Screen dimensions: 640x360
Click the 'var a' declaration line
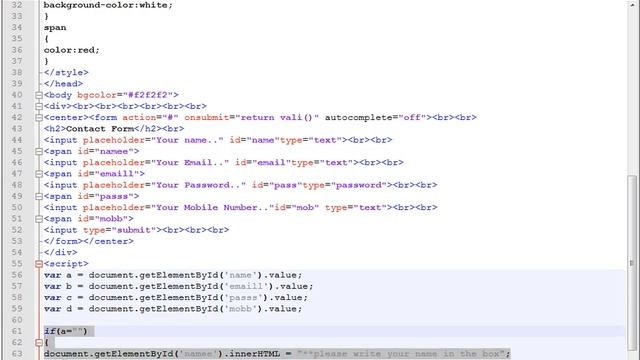[173, 275]
